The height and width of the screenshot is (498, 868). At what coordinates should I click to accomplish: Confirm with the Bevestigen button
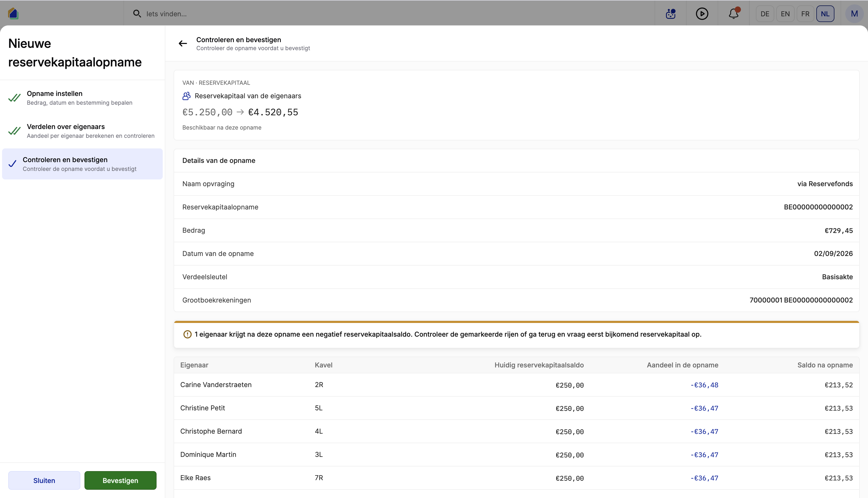coord(120,480)
